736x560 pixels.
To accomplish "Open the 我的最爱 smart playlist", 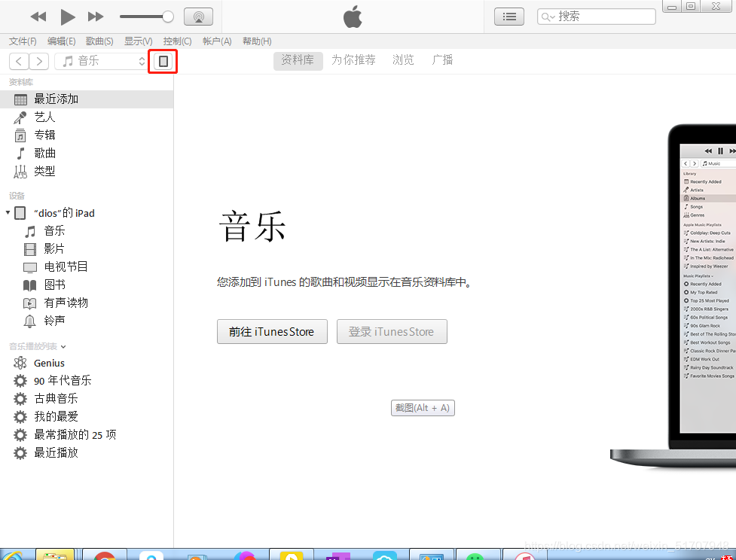I will (x=87, y=416).
